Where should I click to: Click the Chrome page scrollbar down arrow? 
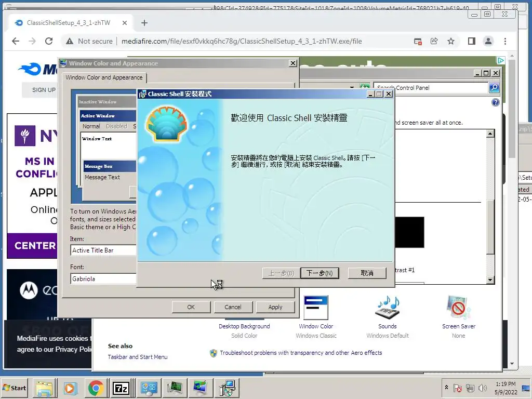512,363
